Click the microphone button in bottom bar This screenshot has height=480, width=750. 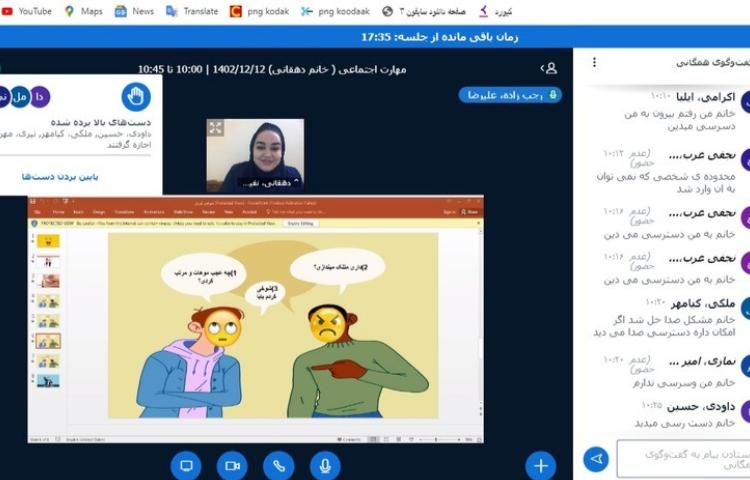323,465
